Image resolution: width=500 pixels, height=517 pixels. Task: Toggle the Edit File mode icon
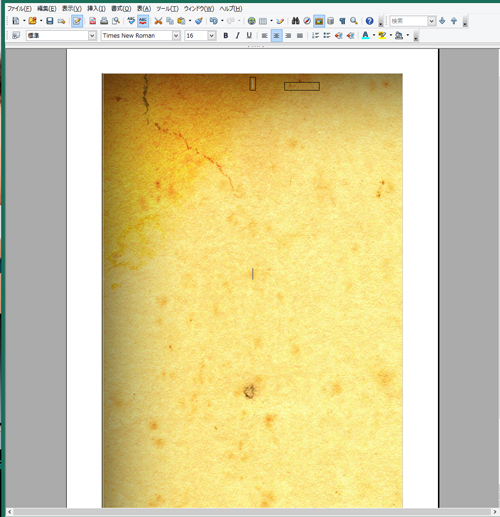point(77,21)
